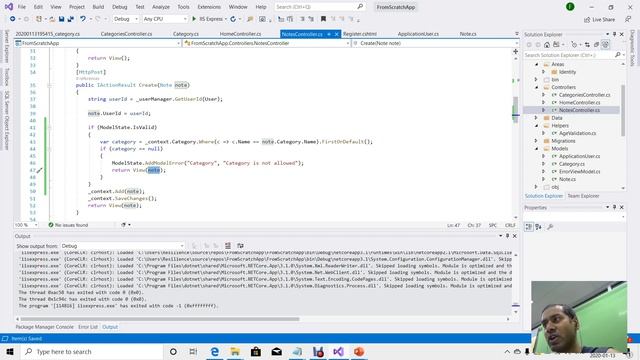Click the No issues found status indicator
Viewport: 640px width, 360px height.
click(68, 225)
